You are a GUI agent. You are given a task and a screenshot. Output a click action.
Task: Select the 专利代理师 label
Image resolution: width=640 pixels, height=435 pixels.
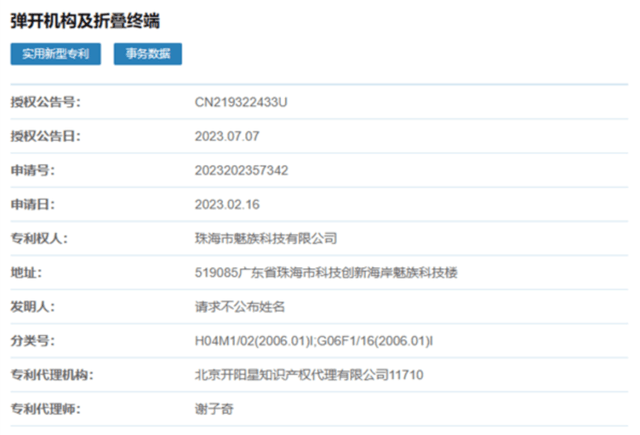(46, 409)
